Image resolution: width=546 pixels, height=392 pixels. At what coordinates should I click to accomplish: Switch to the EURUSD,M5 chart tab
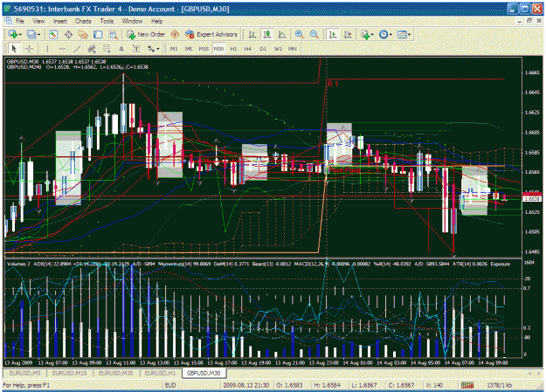pos(25,373)
